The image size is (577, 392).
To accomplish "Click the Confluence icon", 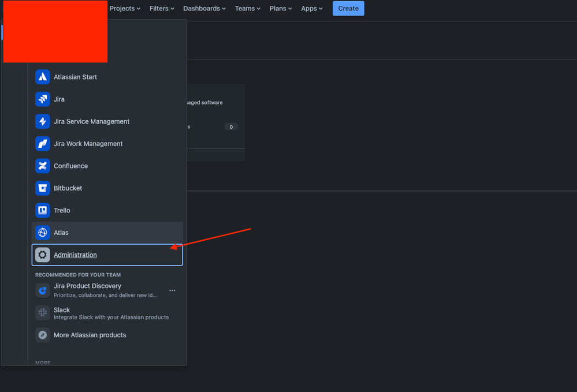I will (x=43, y=166).
